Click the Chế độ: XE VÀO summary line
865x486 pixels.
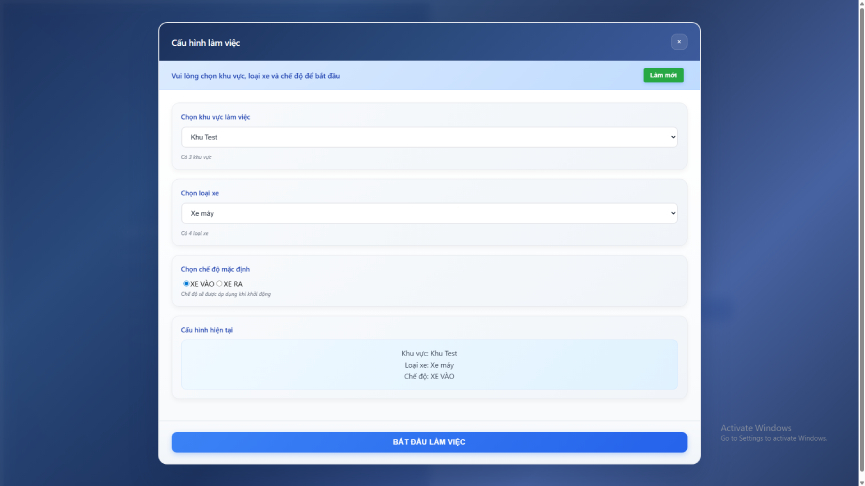[x=429, y=376]
